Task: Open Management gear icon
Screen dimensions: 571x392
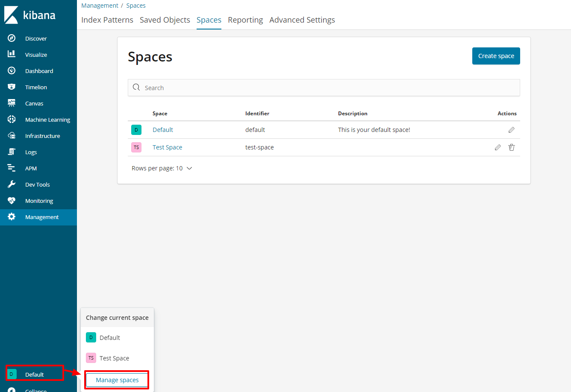Action: pyautogui.click(x=12, y=216)
